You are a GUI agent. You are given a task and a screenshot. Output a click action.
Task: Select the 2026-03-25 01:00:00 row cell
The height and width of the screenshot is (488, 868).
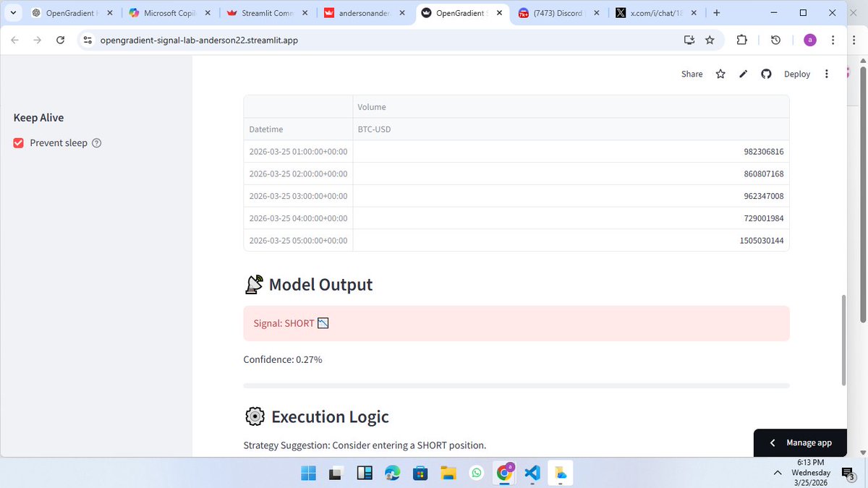click(x=298, y=152)
